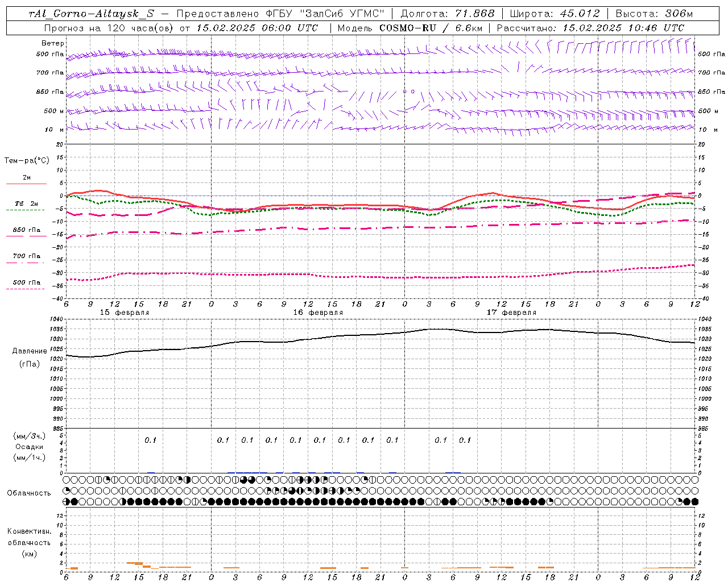Click the 15 февраля date label
This screenshot has width=728, height=582.
pos(125,313)
